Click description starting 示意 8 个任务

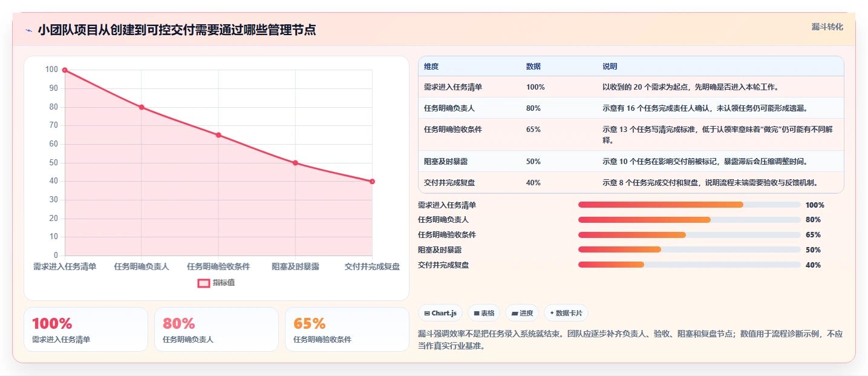[711, 183]
